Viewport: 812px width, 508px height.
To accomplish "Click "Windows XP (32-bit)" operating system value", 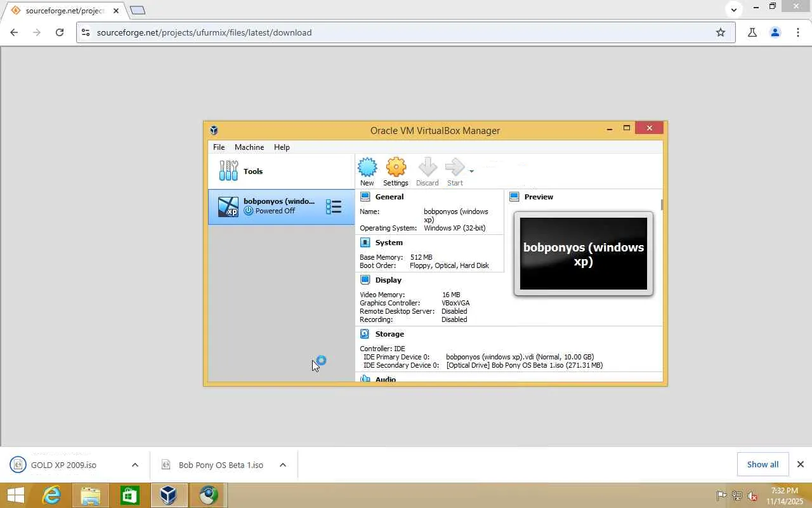I will pyautogui.click(x=455, y=228).
